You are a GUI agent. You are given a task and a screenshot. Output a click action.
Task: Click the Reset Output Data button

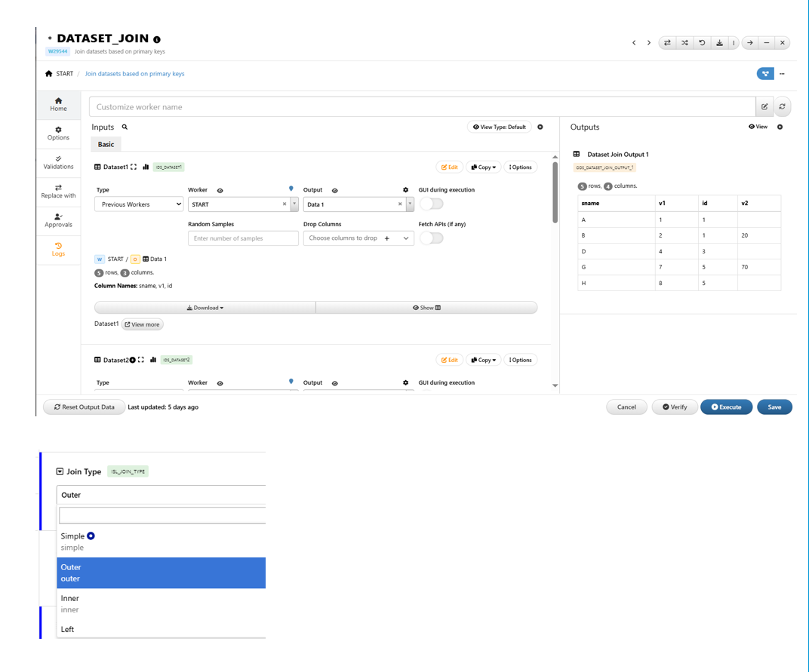coord(84,407)
